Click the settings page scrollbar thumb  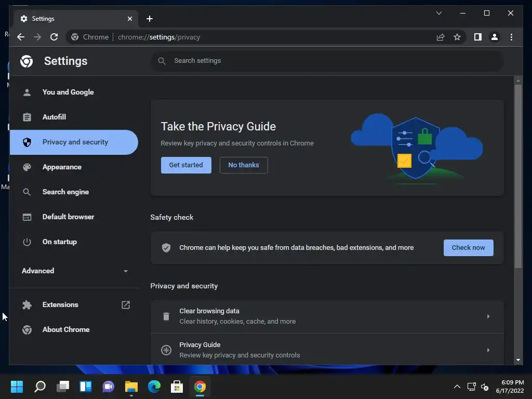tap(518, 177)
